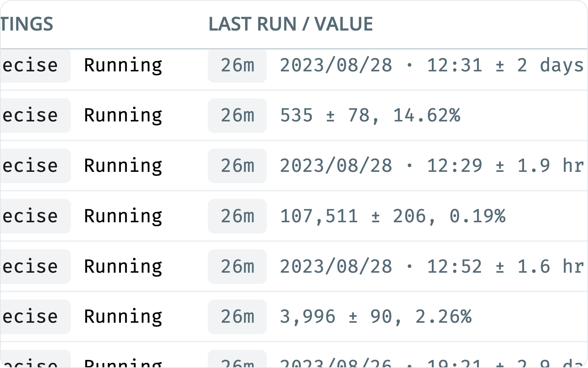The image size is (588, 368).
Task: Click the 26m badge beside 107,511 ± 206
Action: [237, 216]
